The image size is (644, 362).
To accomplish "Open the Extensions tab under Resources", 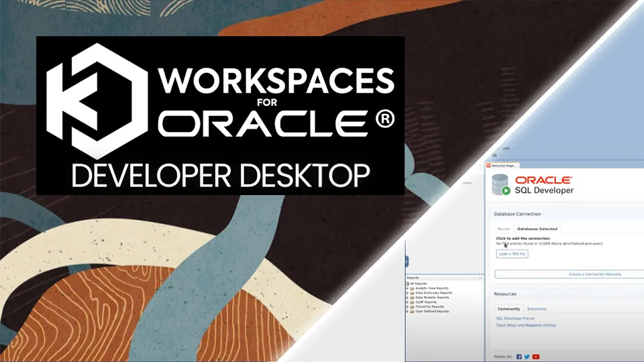I will pyautogui.click(x=537, y=309).
